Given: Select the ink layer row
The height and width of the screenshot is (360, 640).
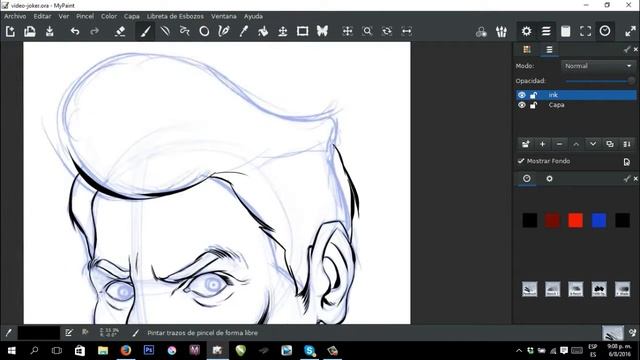Looking at the screenshot, I should coord(576,95).
